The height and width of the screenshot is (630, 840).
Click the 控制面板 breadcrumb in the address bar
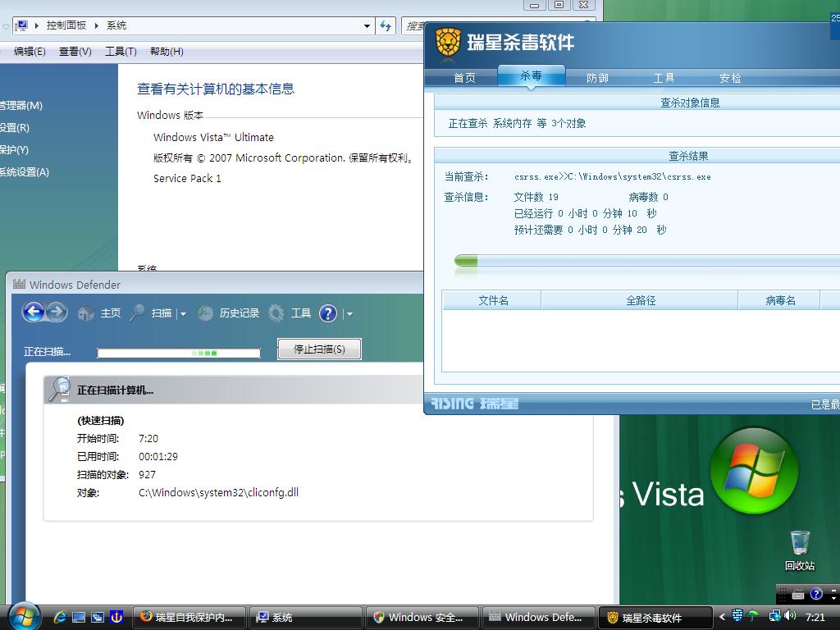click(66, 25)
